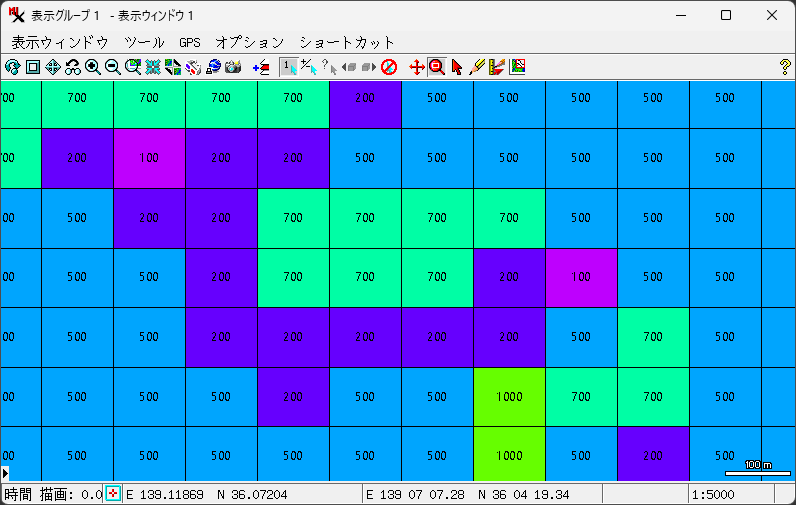The image size is (796, 505).
Task: Click the yellow question mark help icon
Action: click(x=784, y=67)
